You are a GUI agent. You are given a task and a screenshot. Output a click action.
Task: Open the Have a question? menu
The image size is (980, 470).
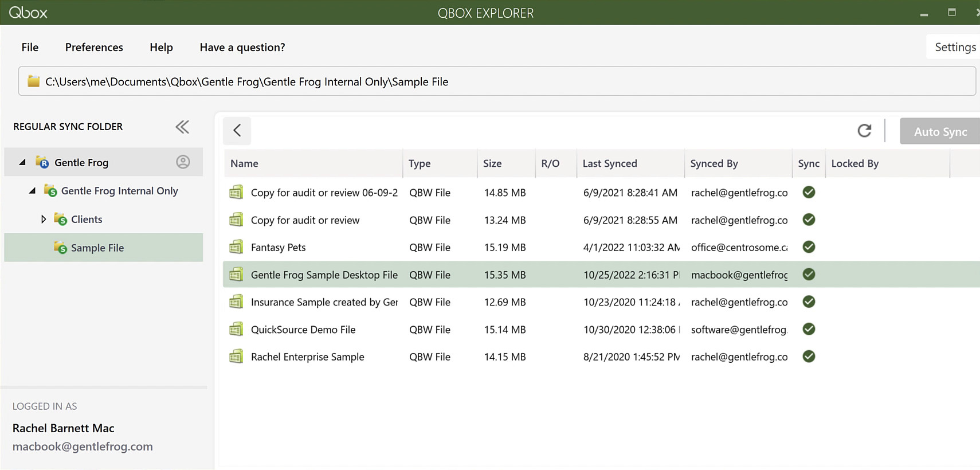tap(242, 47)
